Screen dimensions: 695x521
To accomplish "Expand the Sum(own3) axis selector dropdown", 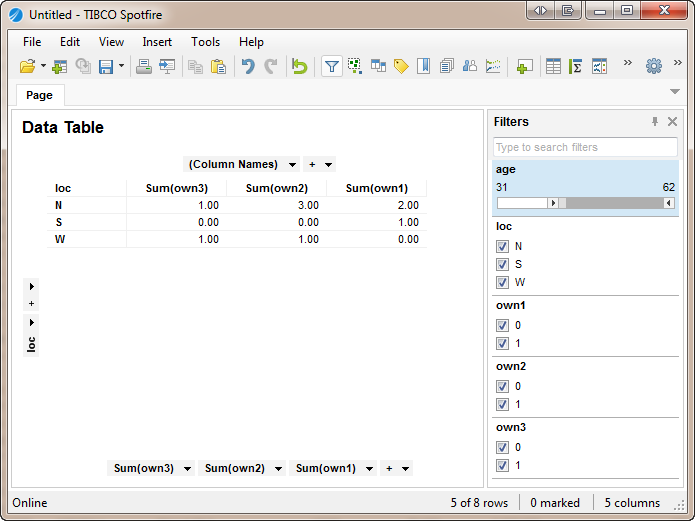I will (x=187, y=468).
